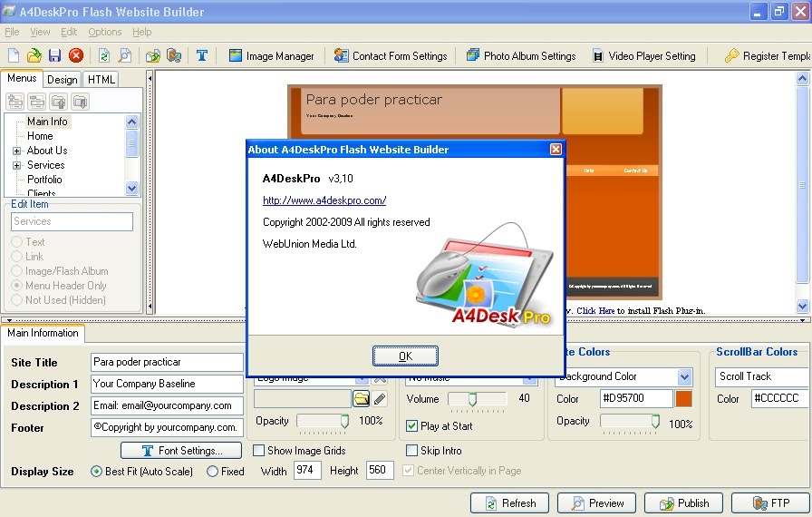This screenshot has width=812, height=517.
Task: Click the menu tree scroll-up arrow
Action: click(x=132, y=122)
